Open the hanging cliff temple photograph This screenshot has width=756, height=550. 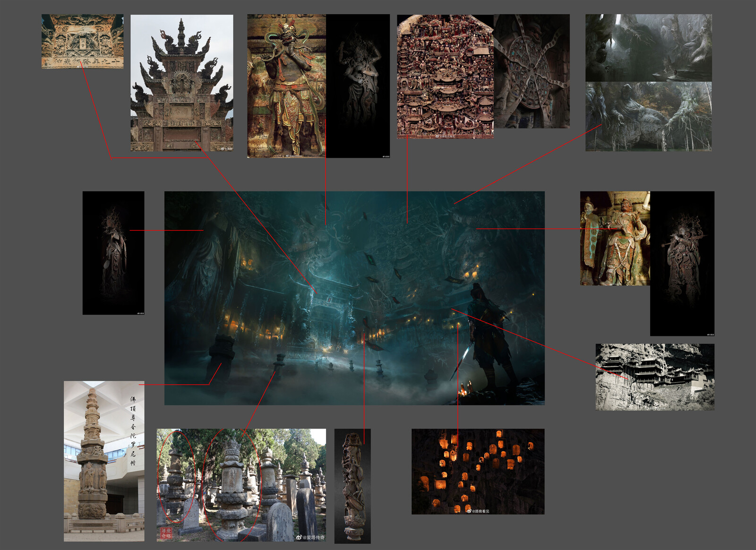click(x=655, y=377)
